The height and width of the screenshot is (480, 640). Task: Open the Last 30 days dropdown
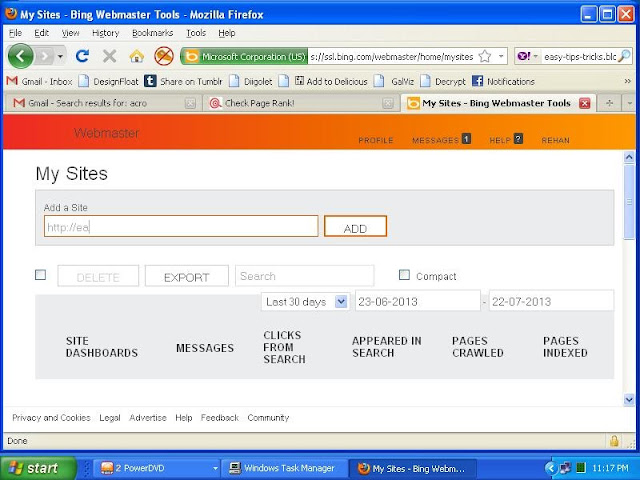pyautogui.click(x=304, y=302)
